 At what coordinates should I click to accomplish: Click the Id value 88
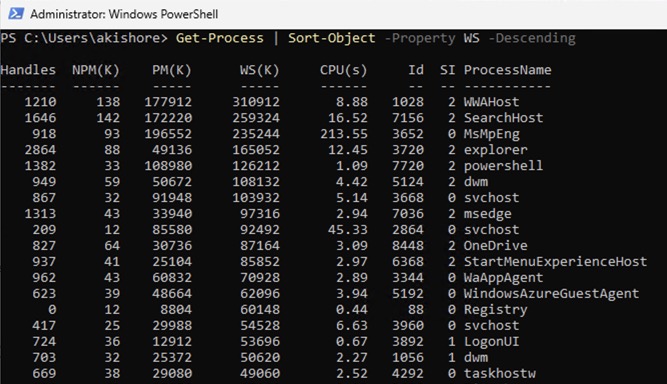[416, 310]
